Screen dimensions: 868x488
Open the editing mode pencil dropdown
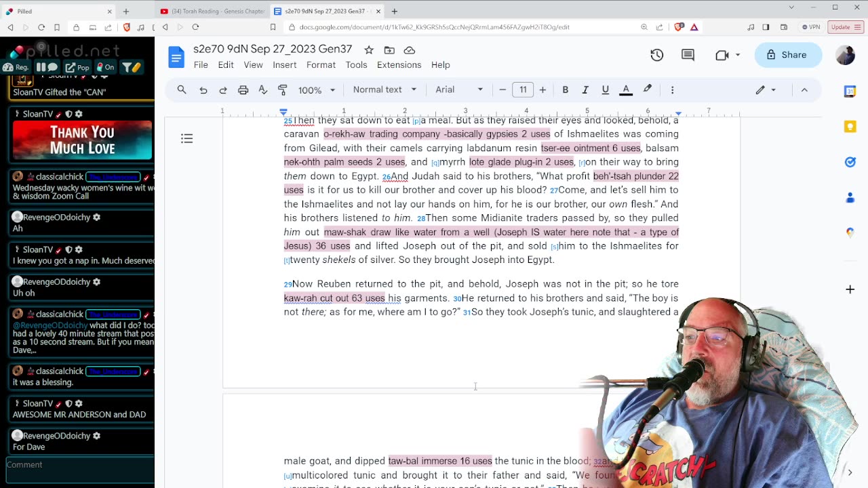[x=766, y=89]
